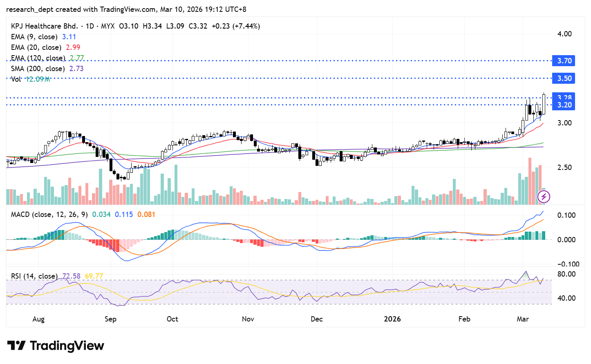
Task: Click the TradingView logo icon
Action: (16, 346)
